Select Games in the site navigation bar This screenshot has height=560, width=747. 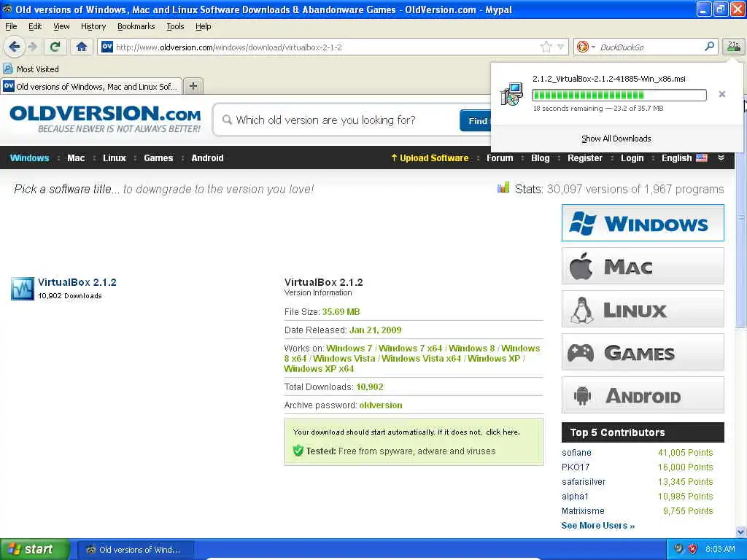pos(158,158)
